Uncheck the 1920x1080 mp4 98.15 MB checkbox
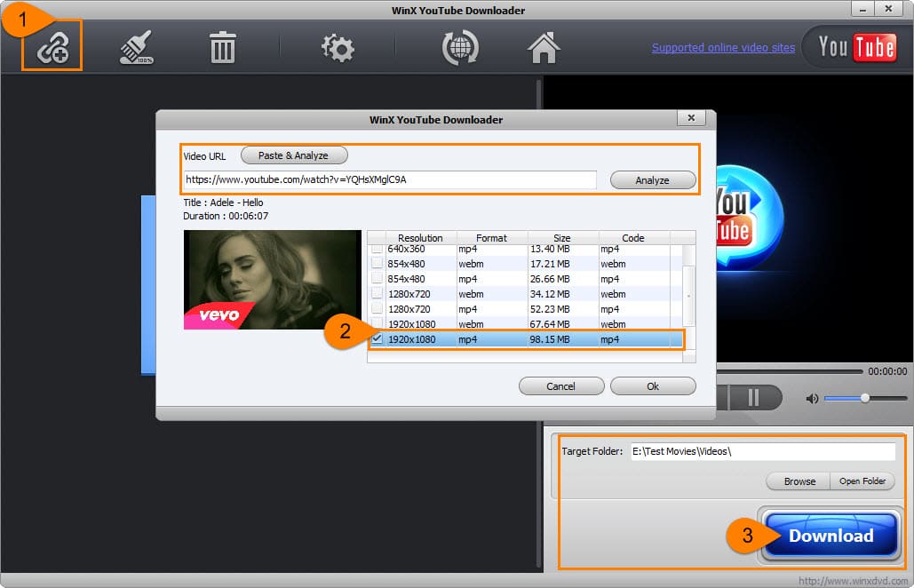Image resolution: width=914 pixels, height=588 pixels. pyautogui.click(x=377, y=338)
